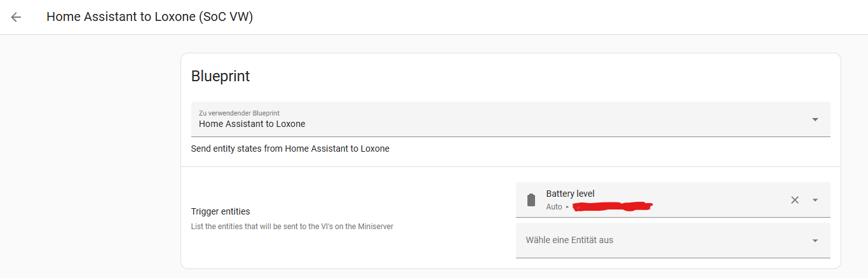Click the 'Send entity states' description text
Viewport: 868px width, 278px height.
(x=290, y=149)
